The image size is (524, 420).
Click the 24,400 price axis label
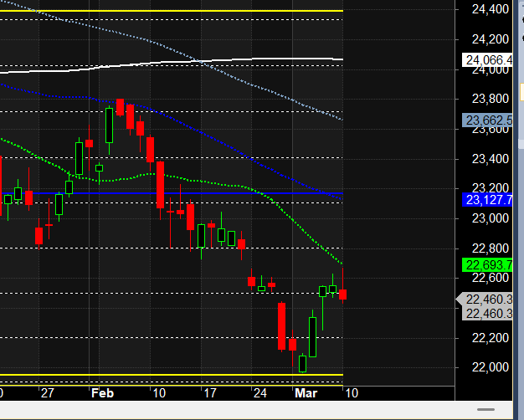pyautogui.click(x=491, y=9)
